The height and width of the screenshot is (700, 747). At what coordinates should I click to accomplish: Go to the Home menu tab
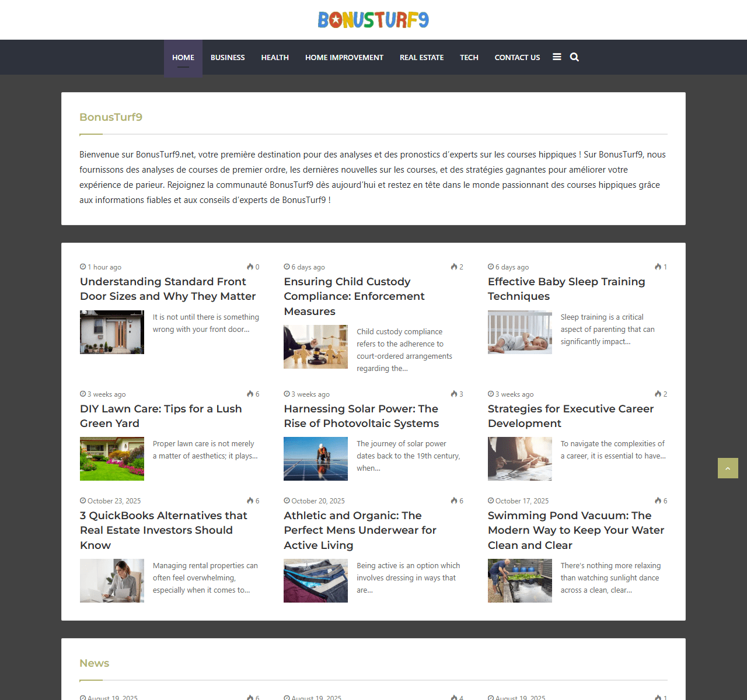[183, 58]
